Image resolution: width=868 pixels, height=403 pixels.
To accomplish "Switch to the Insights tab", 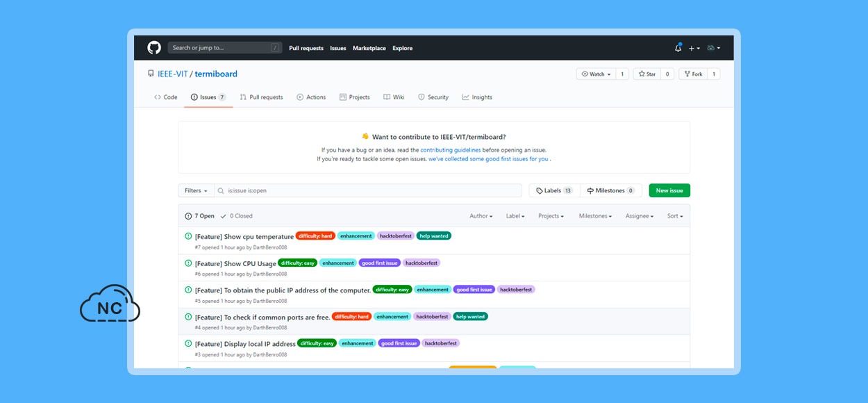I will pyautogui.click(x=477, y=97).
